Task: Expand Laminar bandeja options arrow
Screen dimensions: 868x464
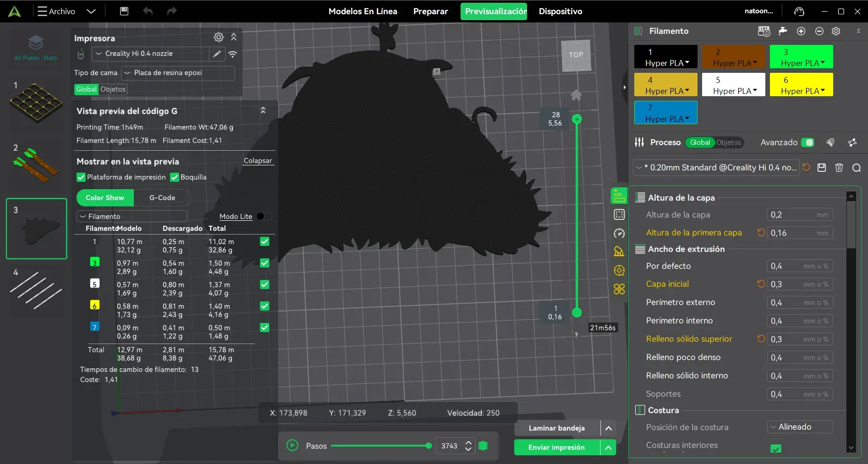Action: pos(609,428)
